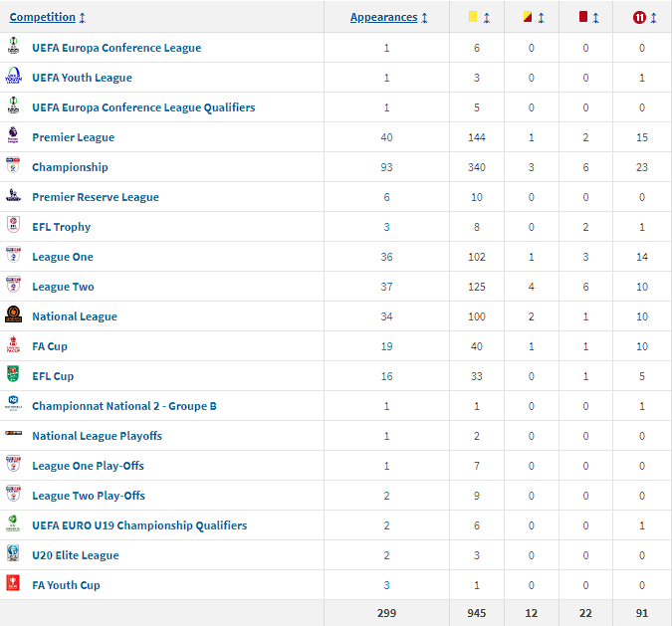Open National League Playoffs link
Viewport: 672px width, 626px height.
coord(97,436)
